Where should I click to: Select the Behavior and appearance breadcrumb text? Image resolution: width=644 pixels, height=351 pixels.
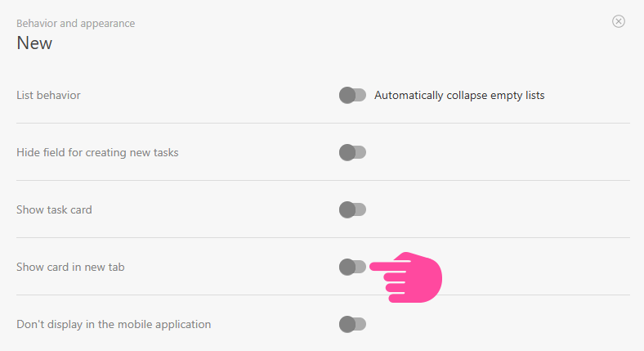76,24
